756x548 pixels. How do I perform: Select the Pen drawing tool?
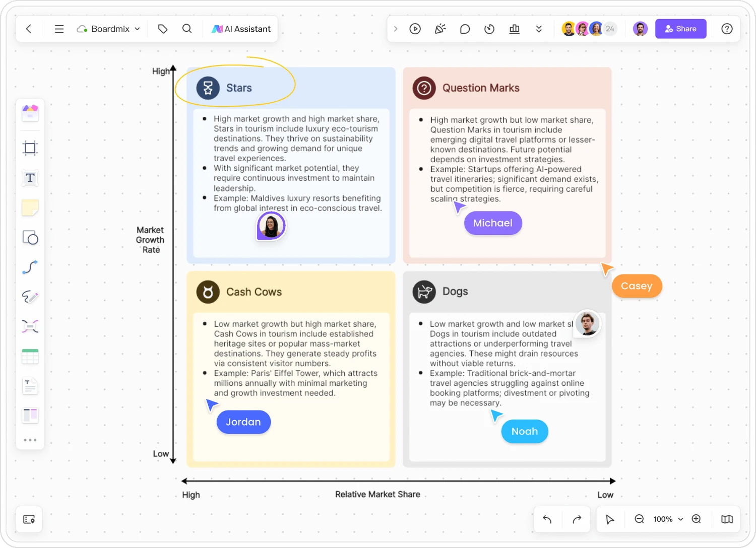[x=30, y=297]
